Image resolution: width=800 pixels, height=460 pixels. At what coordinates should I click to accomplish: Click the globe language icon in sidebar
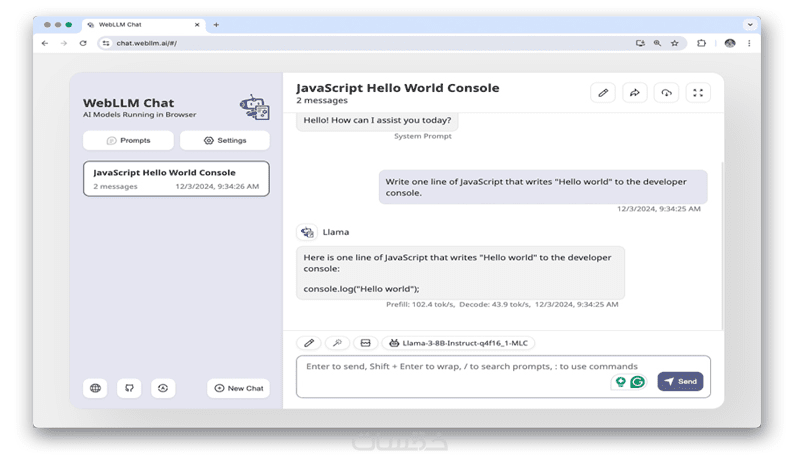tap(95, 388)
